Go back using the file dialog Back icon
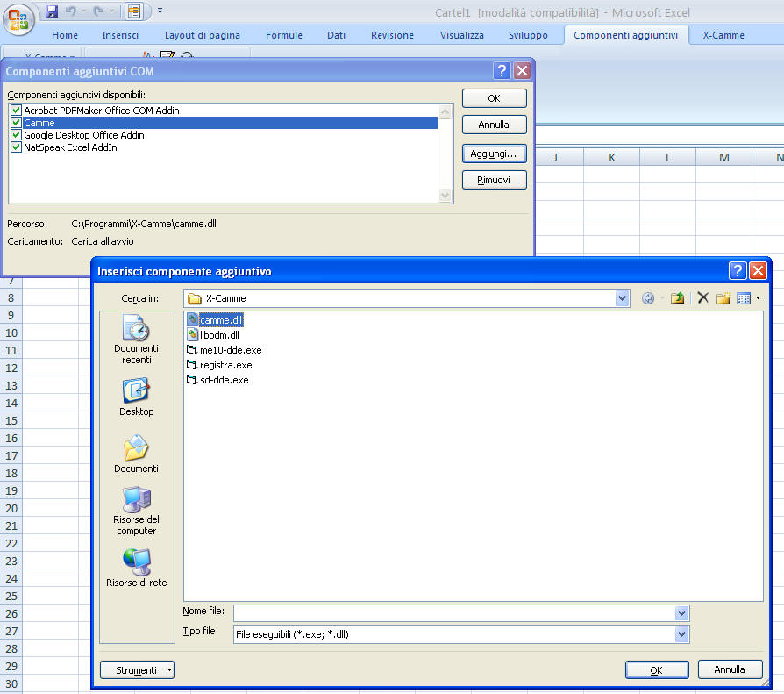Viewport: 784px width, 694px height. tap(648, 298)
